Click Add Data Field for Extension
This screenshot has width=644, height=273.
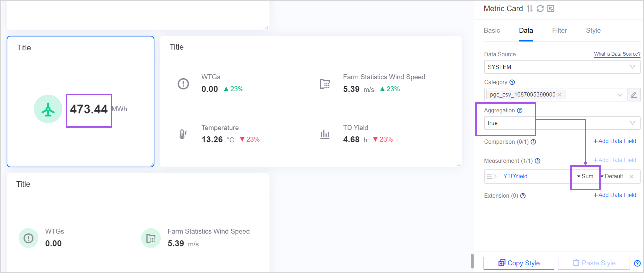pos(615,195)
